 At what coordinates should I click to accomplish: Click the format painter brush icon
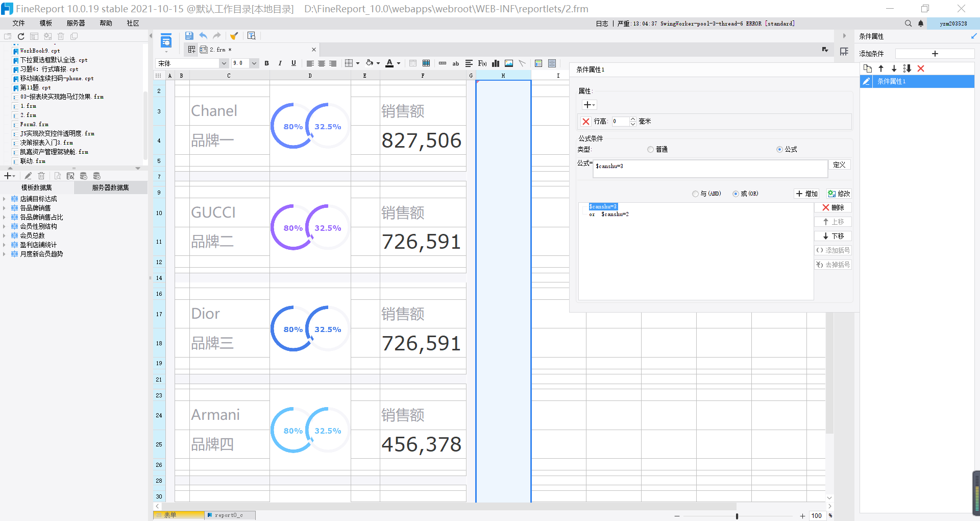pyautogui.click(x=234, y=36)
